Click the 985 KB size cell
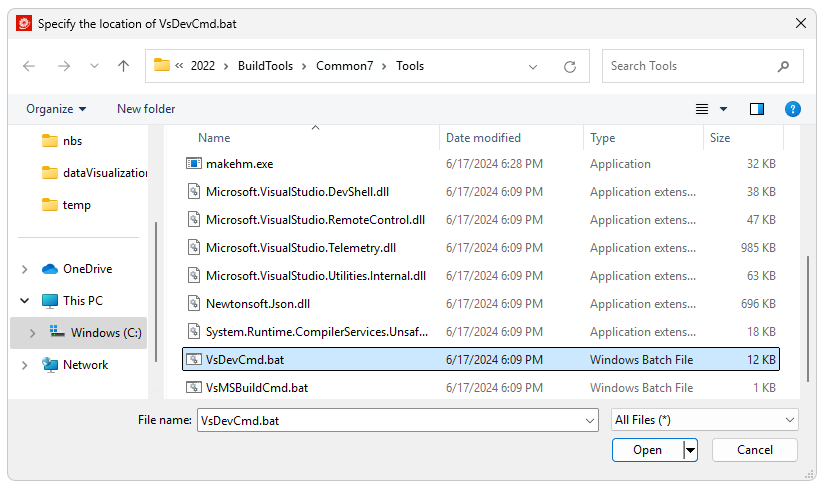This screenshot has height=487, width=822. pos(758,248)
